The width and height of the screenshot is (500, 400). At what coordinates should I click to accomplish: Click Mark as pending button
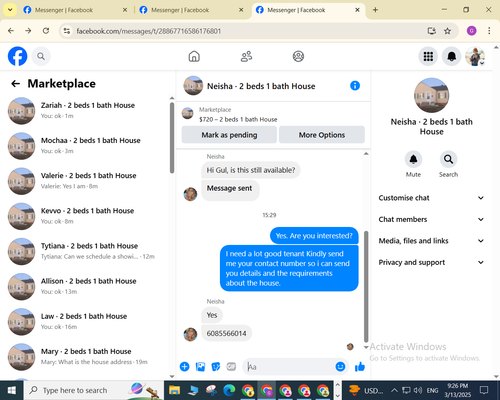click(229, 135)
